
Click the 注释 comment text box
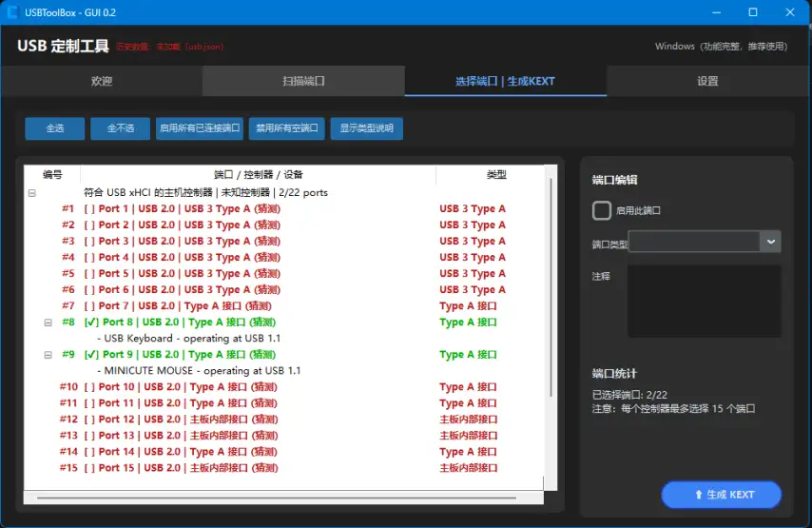click(704, 301)
